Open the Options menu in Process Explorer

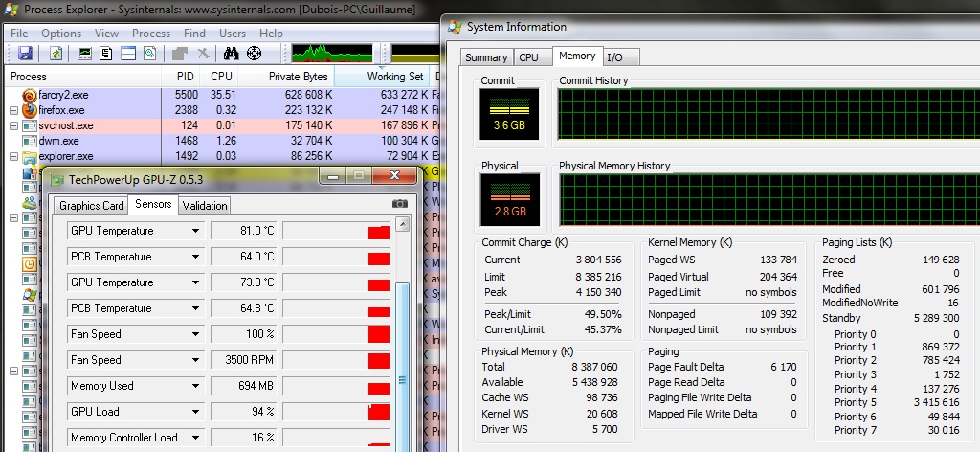click(x=60, y=34)
